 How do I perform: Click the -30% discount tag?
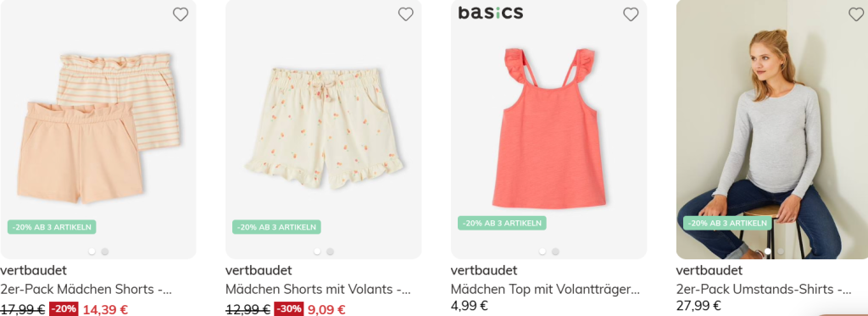coord(289,309)
